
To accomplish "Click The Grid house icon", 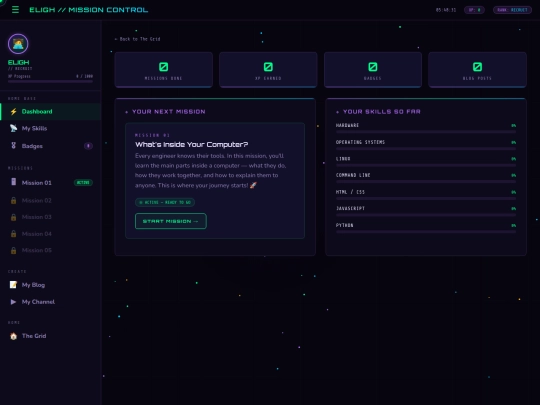I will click(x=13, y=336).
